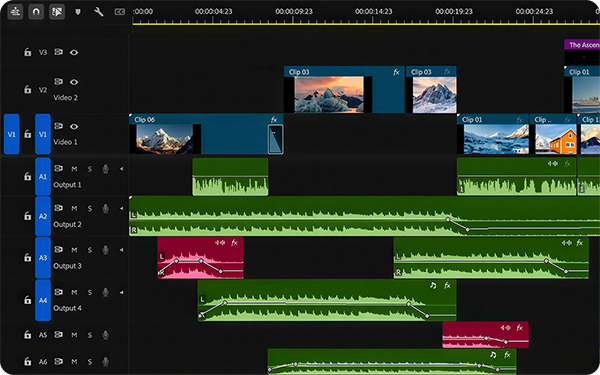The width and height of the screenshot is (600, 375).
Task: Select the sunset Clip 03 on Video 2
Action: tap(344, 90)
